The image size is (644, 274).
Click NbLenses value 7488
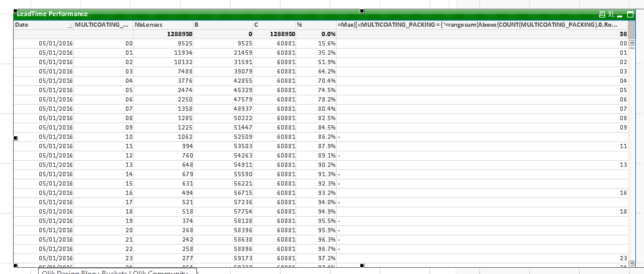coord(185,72)
